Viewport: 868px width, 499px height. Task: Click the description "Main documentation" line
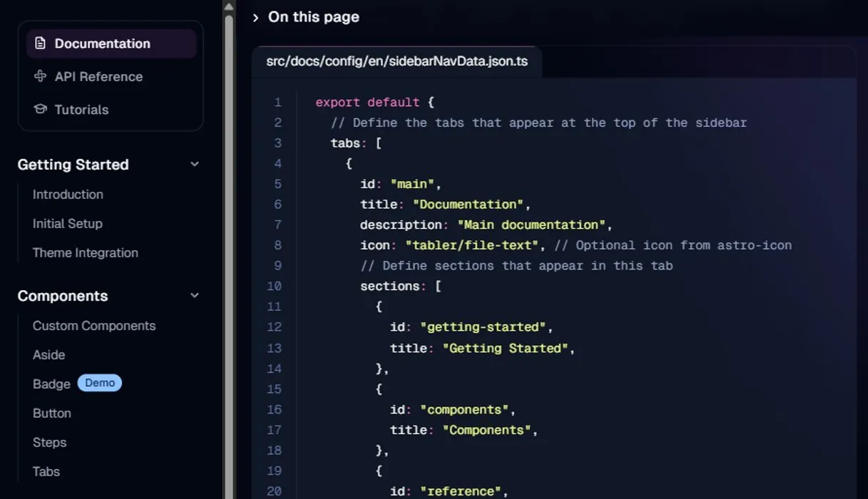(x=486, y=225)
